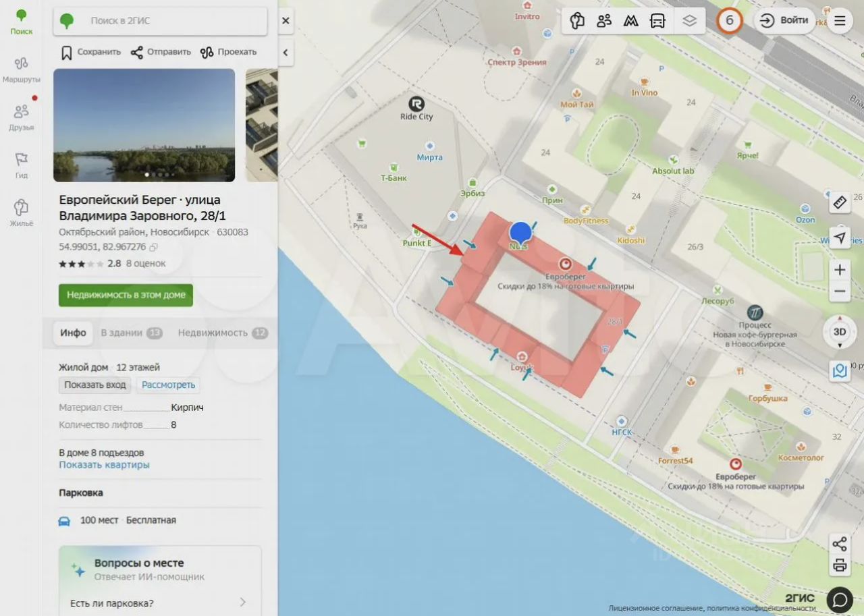Toggle the tree-shaped map layer icon
The image size is (864, 616).
pyautogui.click(x=577, y=21)
